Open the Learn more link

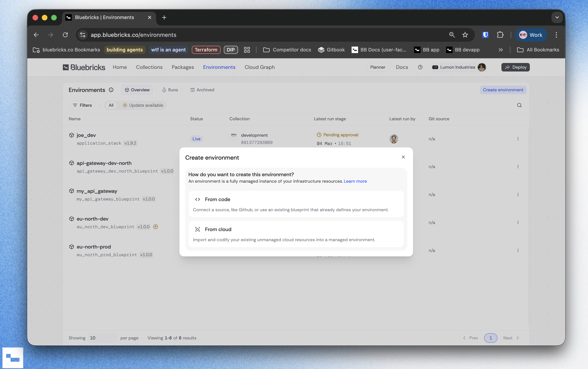pos(355,181)
